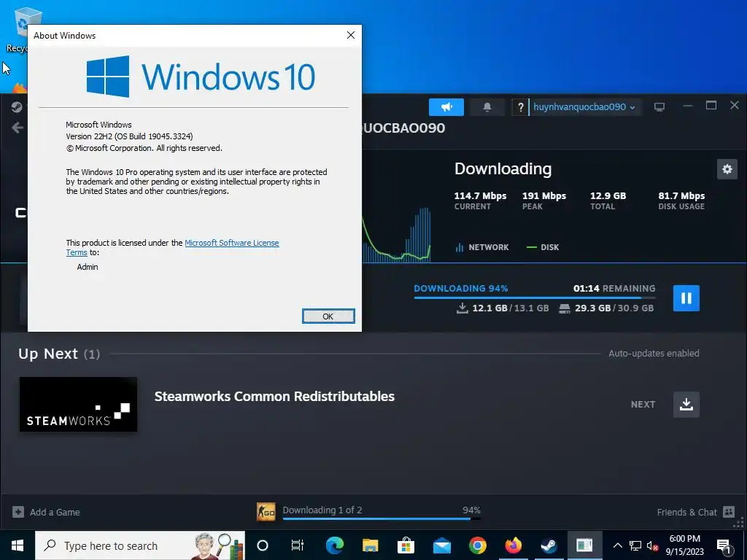
Task: Click the 114.7 Mbps current speed value
Action: [x=480, y=195]
